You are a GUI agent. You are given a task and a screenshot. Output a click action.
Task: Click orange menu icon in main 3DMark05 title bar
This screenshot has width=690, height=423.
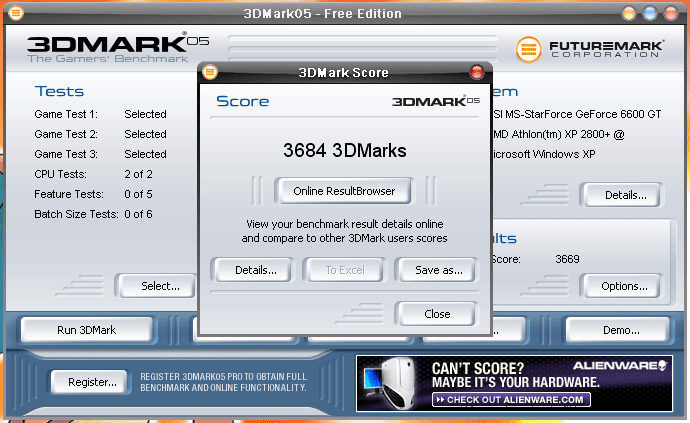[x=16, y=13]
